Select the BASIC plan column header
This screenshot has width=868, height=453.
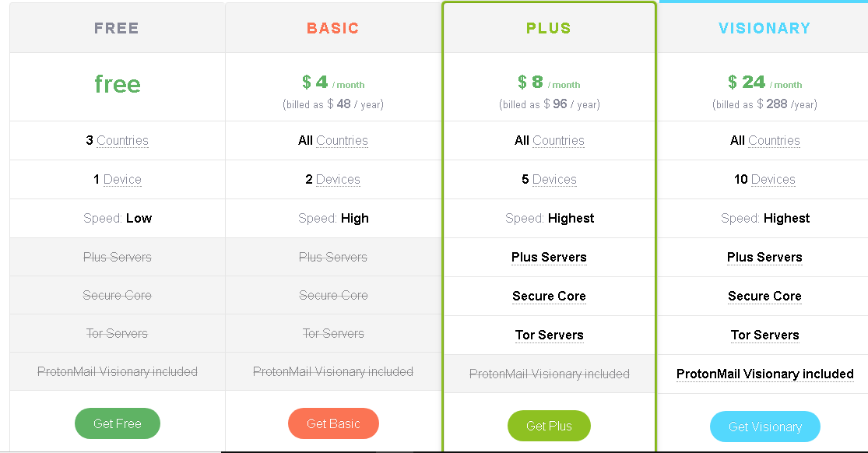[333, 28]
